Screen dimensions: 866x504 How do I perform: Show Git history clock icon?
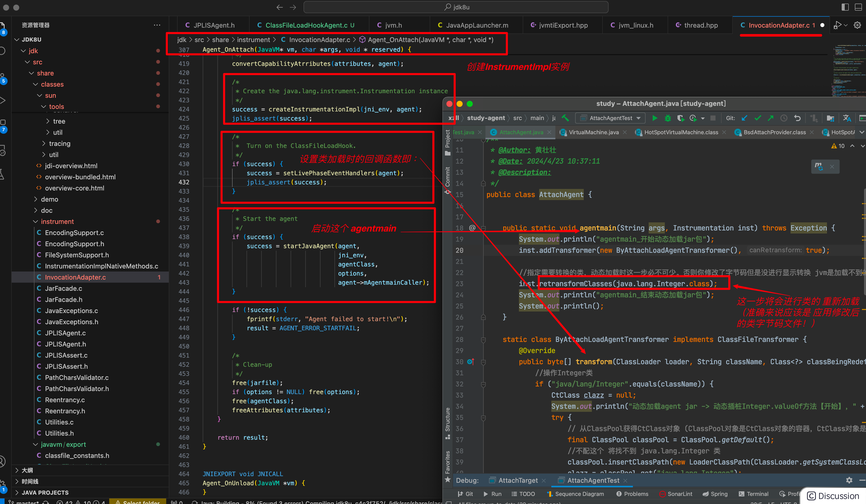click(784, 118)
